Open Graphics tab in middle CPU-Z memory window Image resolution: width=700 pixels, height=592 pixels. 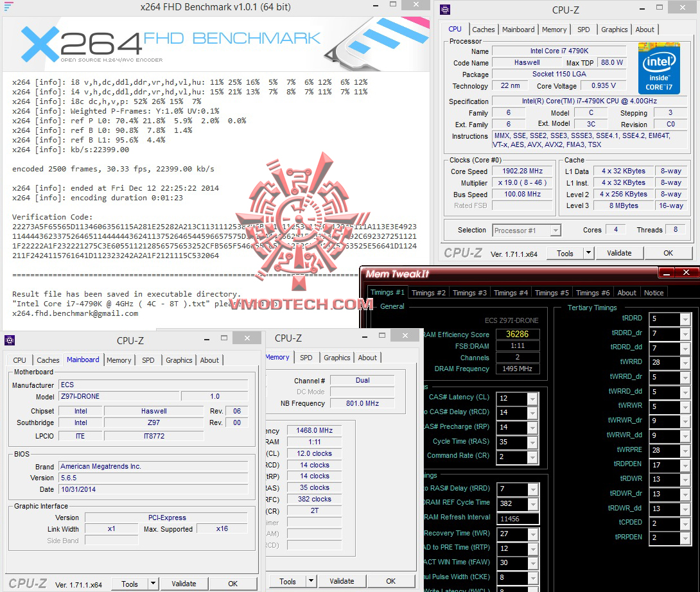point(337,358)
